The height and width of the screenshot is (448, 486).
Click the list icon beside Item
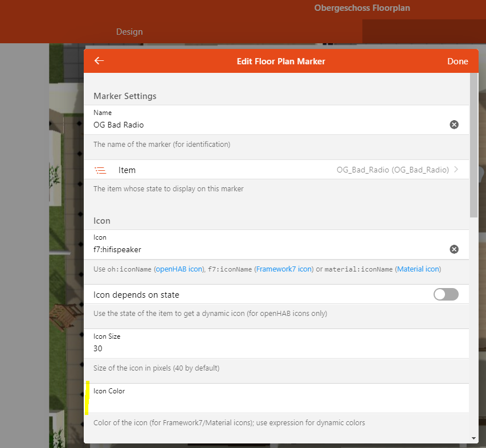tap(101, 170)
